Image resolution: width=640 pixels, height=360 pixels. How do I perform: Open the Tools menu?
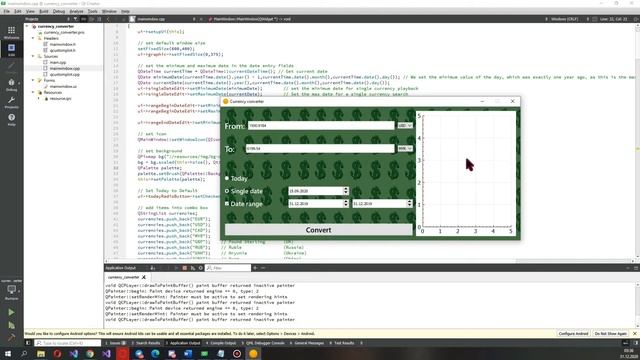tap(93, 11)
